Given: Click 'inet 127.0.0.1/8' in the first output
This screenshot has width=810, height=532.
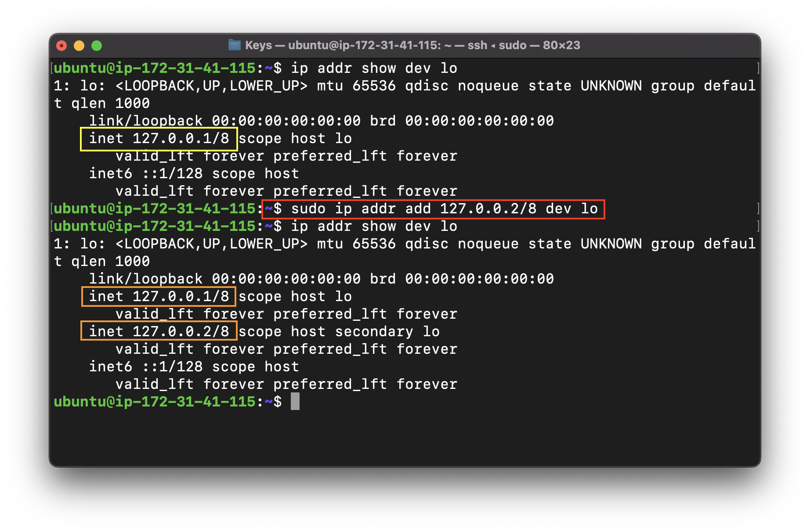Looking at the screenshot, I should [x=159, y=139].
